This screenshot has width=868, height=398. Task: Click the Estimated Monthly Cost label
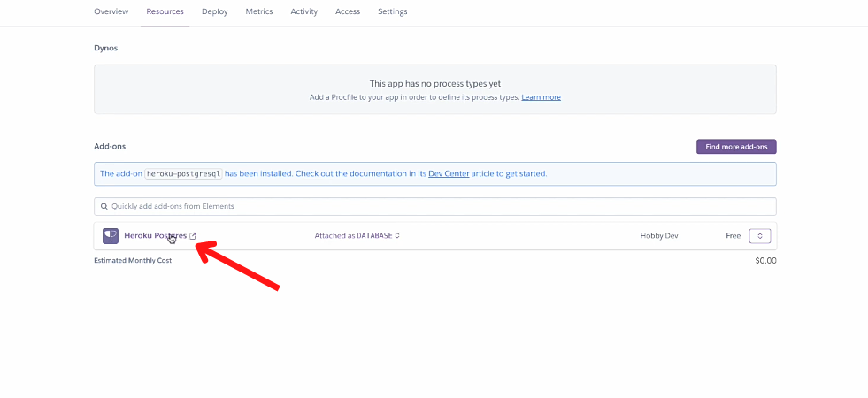click(133, 260)
